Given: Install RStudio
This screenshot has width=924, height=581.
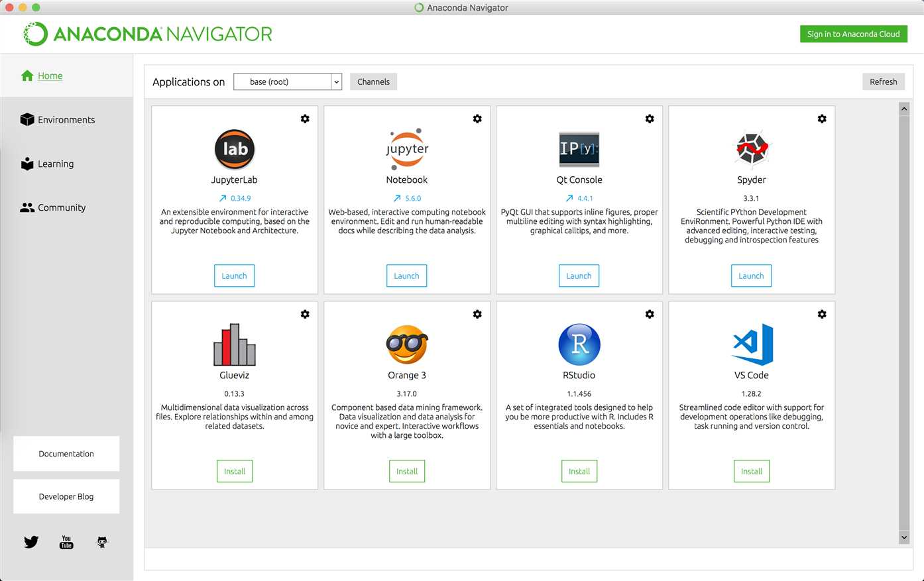Looking at the screenshot, I should 579,471.
